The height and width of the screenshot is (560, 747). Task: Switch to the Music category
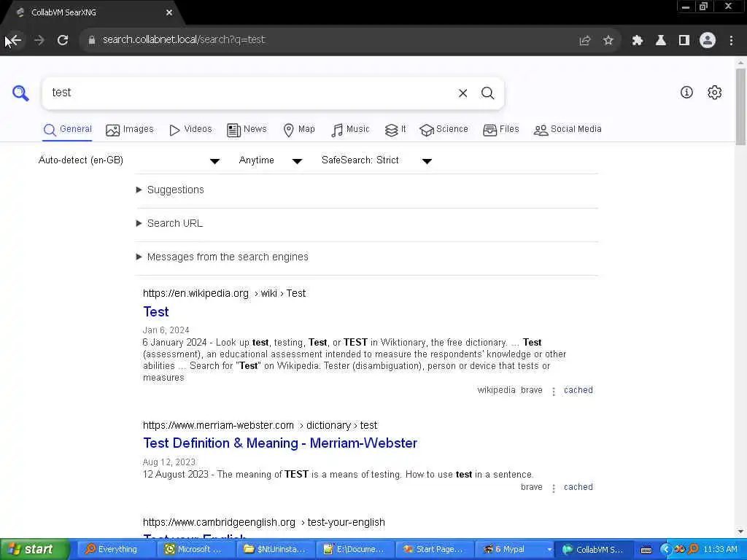[x=350, y=130]
